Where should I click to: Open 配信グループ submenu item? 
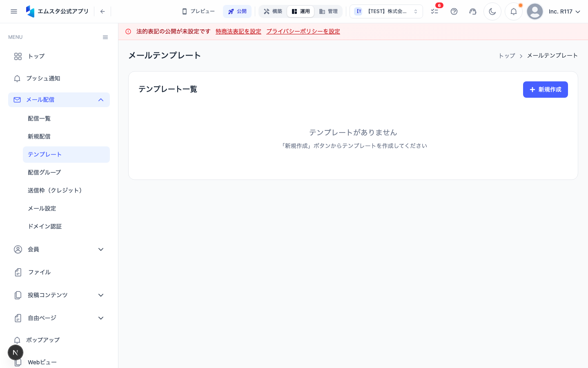(66, 173)
